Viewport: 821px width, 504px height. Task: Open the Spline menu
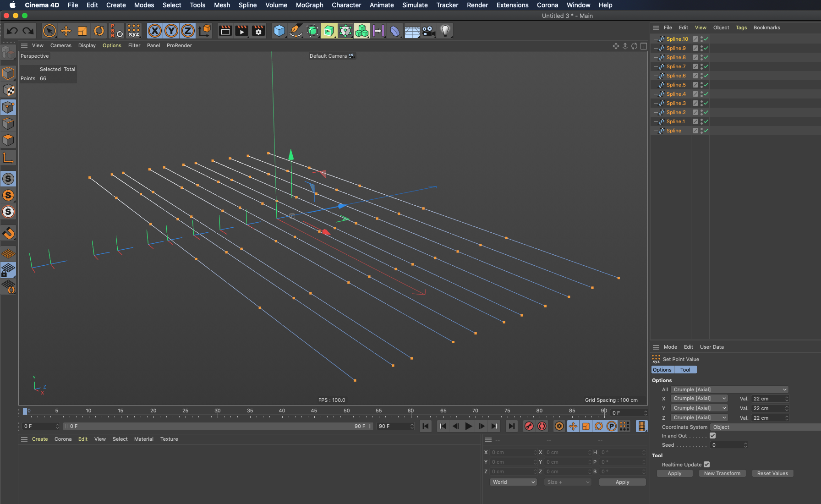tap(247, 5)
